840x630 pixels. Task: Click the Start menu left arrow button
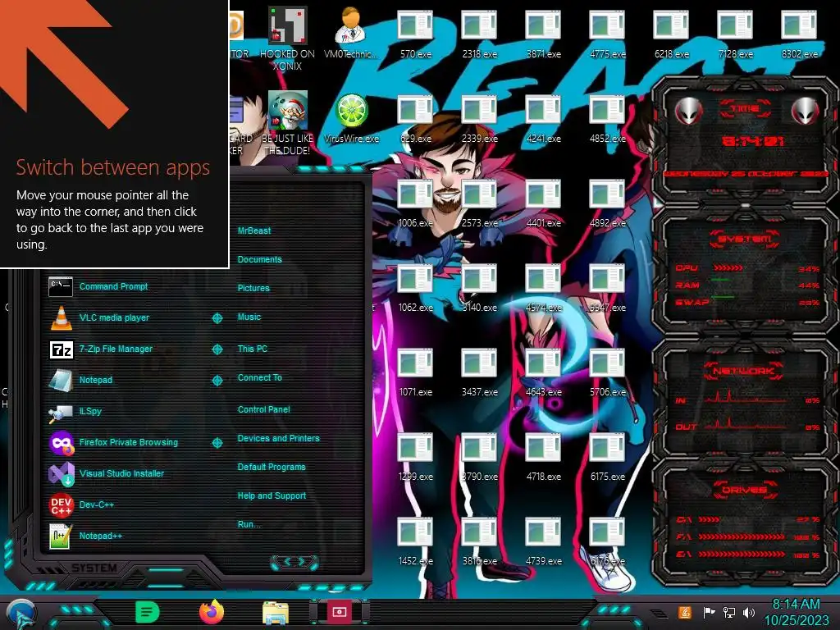pyautogui.click(x=286, y=561)
